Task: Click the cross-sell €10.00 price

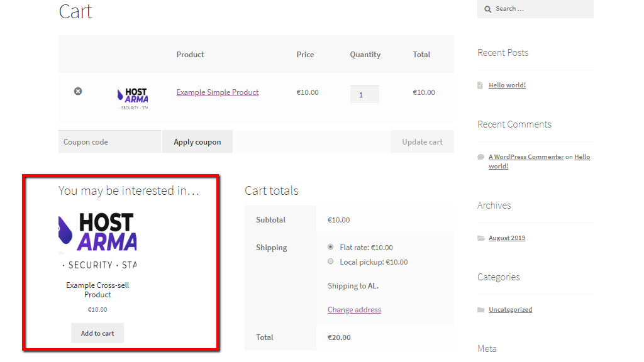Action: 97,309
